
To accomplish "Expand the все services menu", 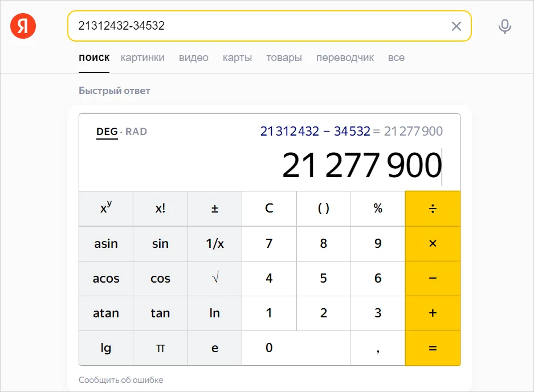I will [x=396, y=58].
